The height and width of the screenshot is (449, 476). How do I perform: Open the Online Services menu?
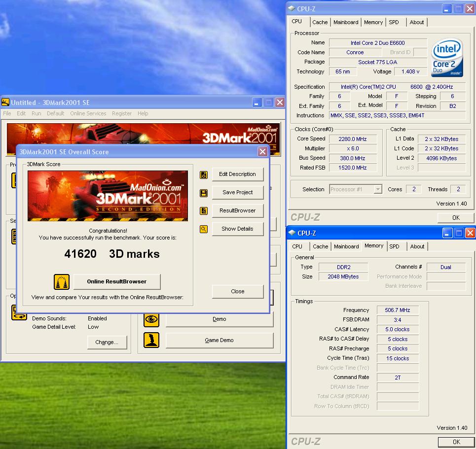[88, 113]
